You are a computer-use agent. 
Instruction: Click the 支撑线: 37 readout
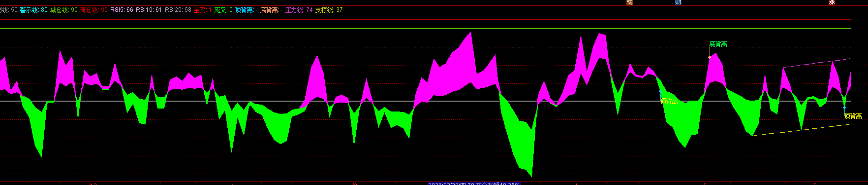click(329, 10)
